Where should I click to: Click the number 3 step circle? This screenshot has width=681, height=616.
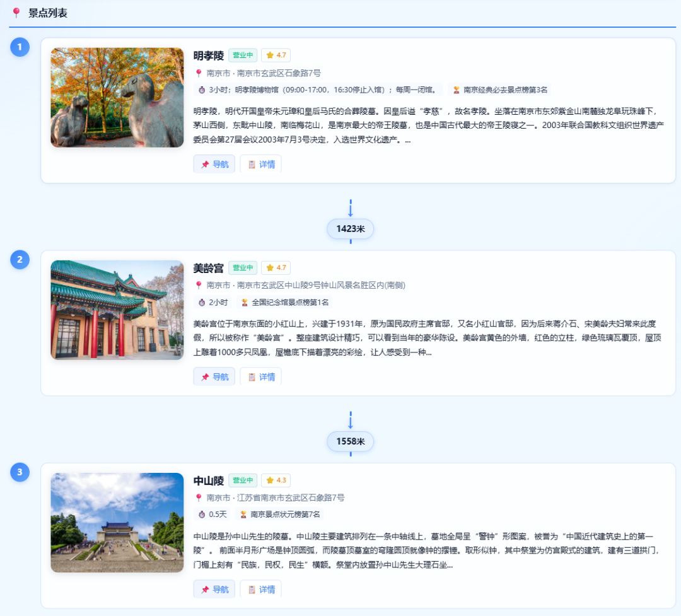(x=20, y=472)
